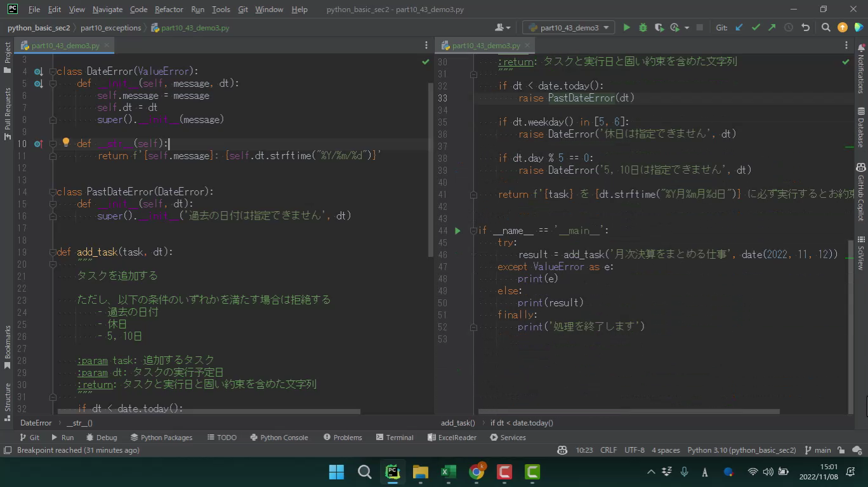This screenshot has width=868, height=487.
Task: Click the yellow light bulb intention icon
Action: tap(65, 143)
